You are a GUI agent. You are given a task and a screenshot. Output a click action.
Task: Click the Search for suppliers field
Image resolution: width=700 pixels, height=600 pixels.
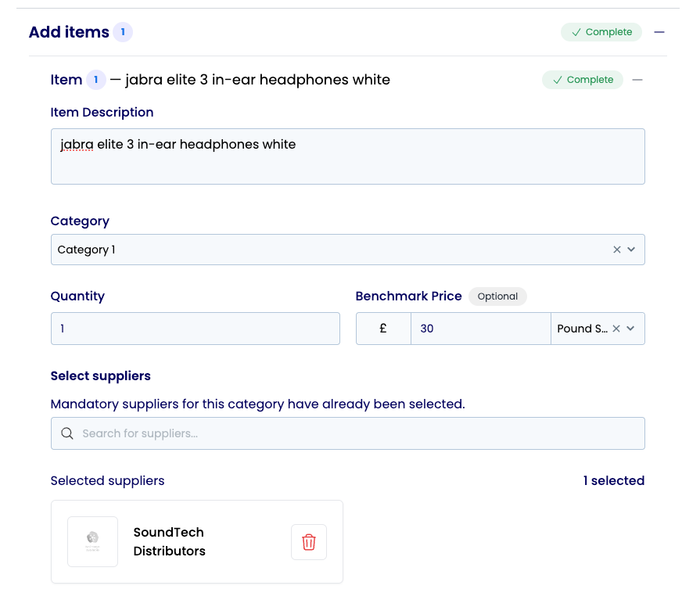pyautogui.click(x=348, y=433)
